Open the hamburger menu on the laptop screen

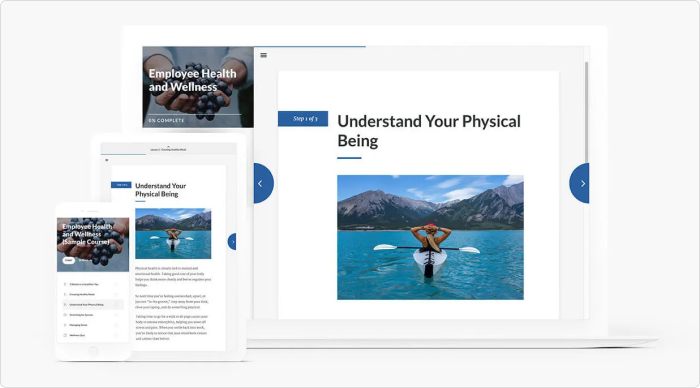click(x=263, y=55)
